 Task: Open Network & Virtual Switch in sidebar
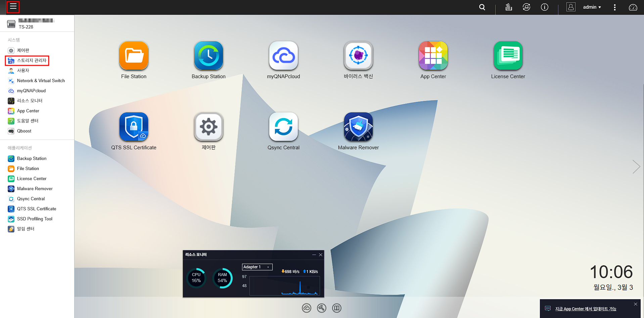(x=37, y=81)
